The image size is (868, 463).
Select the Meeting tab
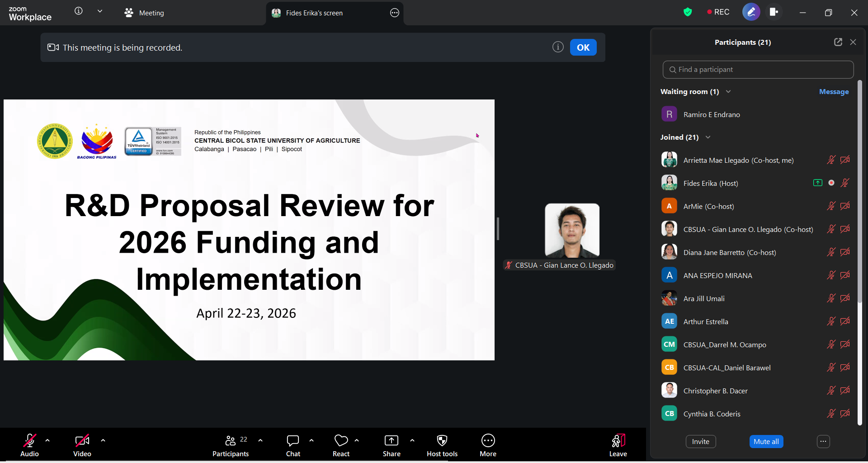(x=145, y=13)
